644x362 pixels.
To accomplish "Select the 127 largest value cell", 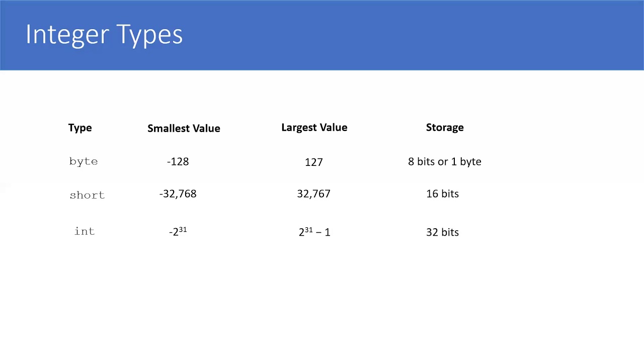I will 313,162.
